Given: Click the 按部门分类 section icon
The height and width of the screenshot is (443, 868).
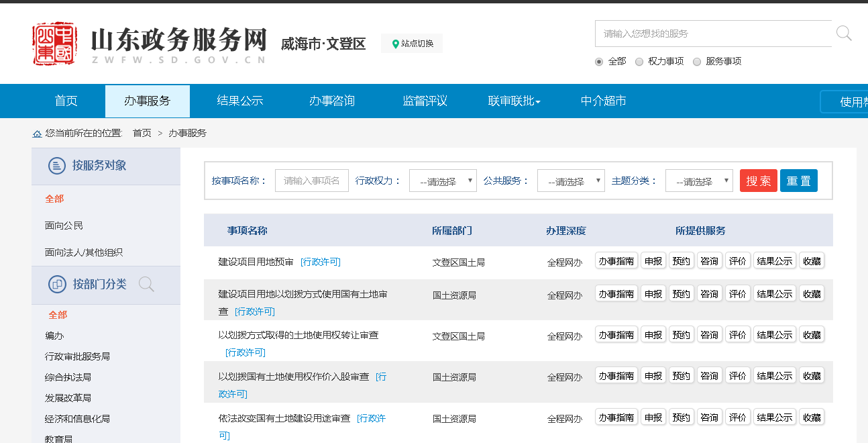Looking at the screenshot, I should pos(57,285).
